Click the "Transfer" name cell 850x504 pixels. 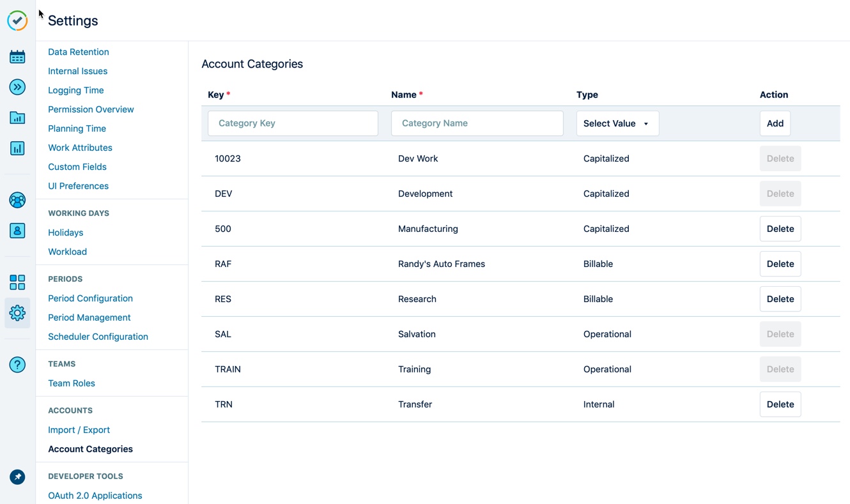[415, 404]
